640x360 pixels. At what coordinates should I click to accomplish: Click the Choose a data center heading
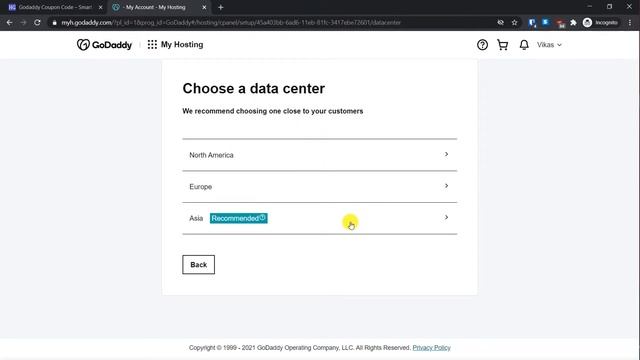(253, 89)
